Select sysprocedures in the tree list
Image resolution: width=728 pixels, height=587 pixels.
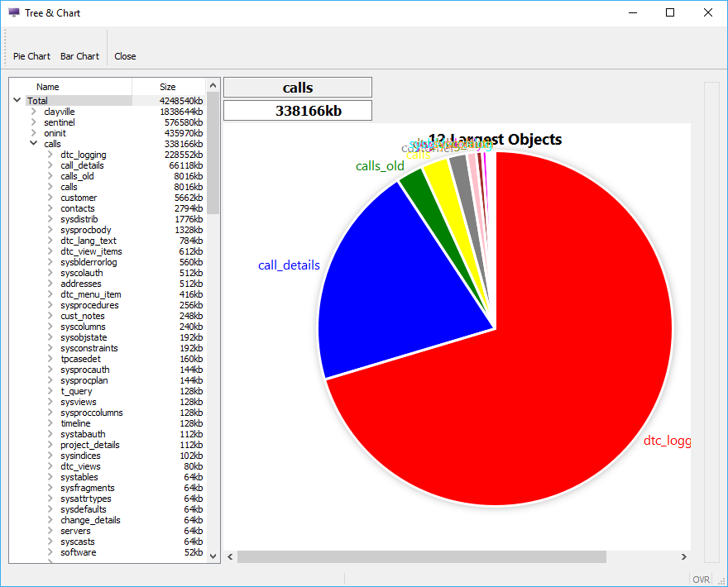(x=89, y=305)
